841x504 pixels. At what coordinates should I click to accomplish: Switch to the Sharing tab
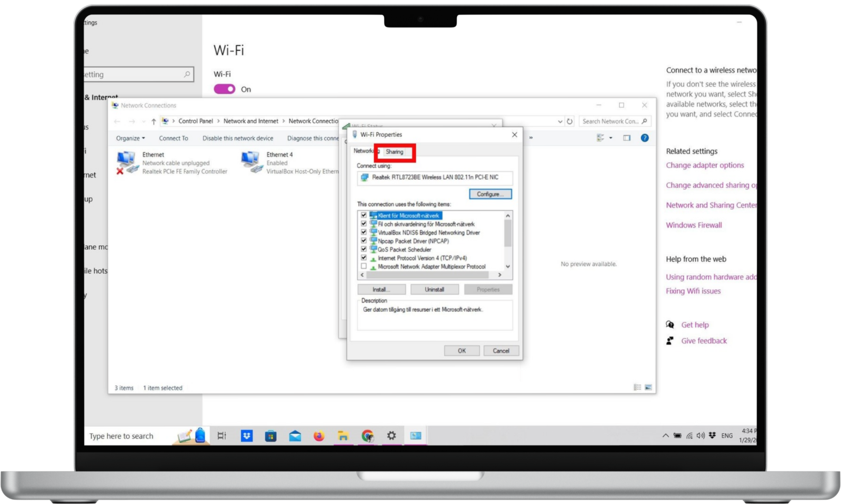394,152
